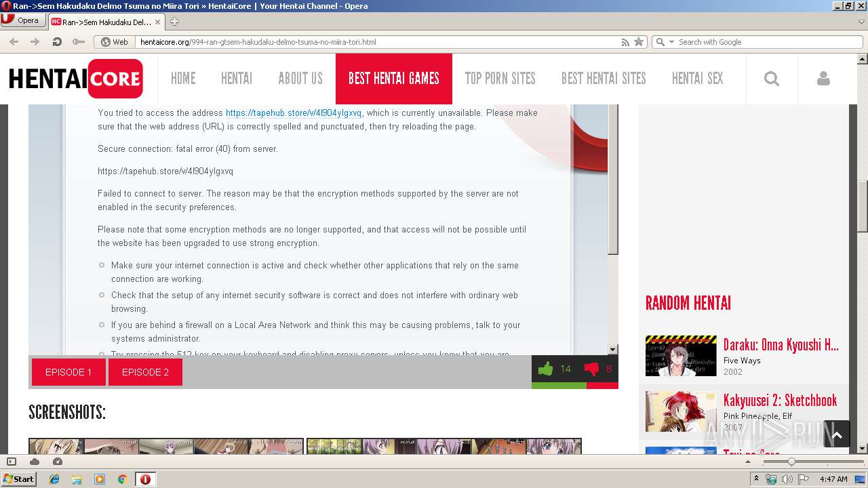Image resolution: width=868 pixels, height=488 pixels.
Task: Click the Opera taskbar button
Action: (x=145, y=479)
